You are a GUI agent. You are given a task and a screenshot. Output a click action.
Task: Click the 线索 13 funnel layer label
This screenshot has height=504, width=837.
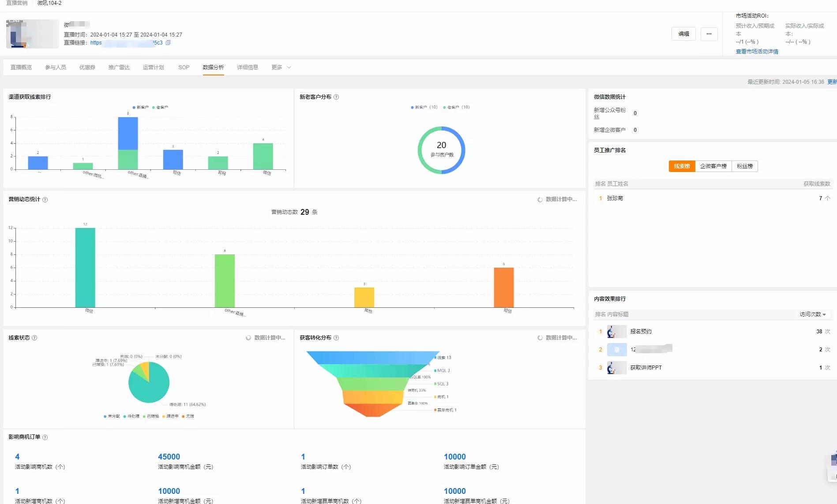point(443,358)
